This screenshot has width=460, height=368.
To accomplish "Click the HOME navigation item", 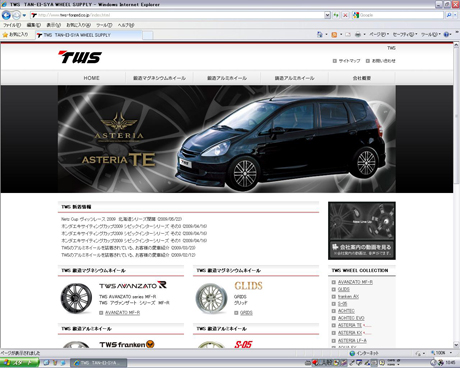I will coord(91,78).
